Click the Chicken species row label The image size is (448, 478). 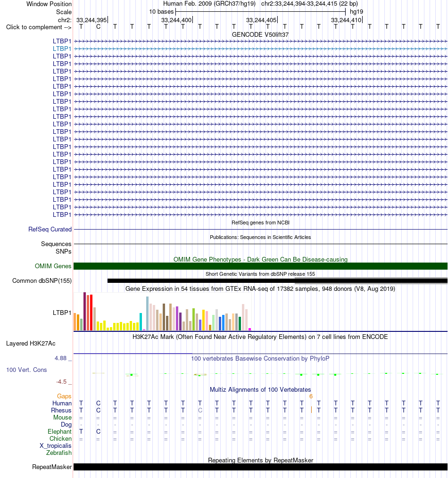pyautogui.click(x=60, y=439)
